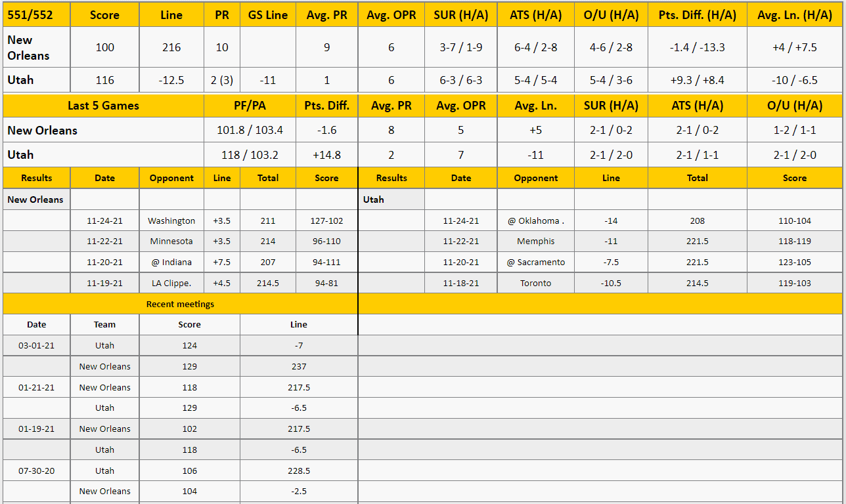Click New Orleans total value 214.5
The height and width of the screenshot is (504, 846).
(268, 283)
